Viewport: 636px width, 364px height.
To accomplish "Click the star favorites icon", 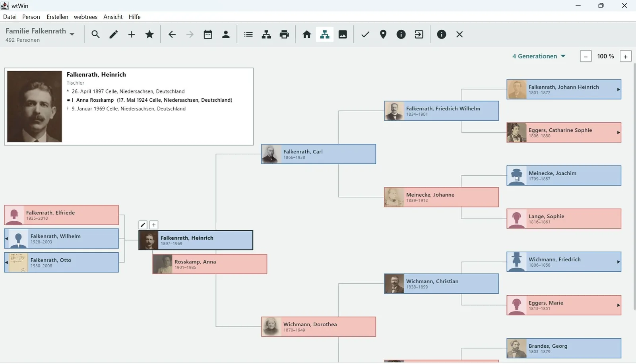I will pos(149,35).
